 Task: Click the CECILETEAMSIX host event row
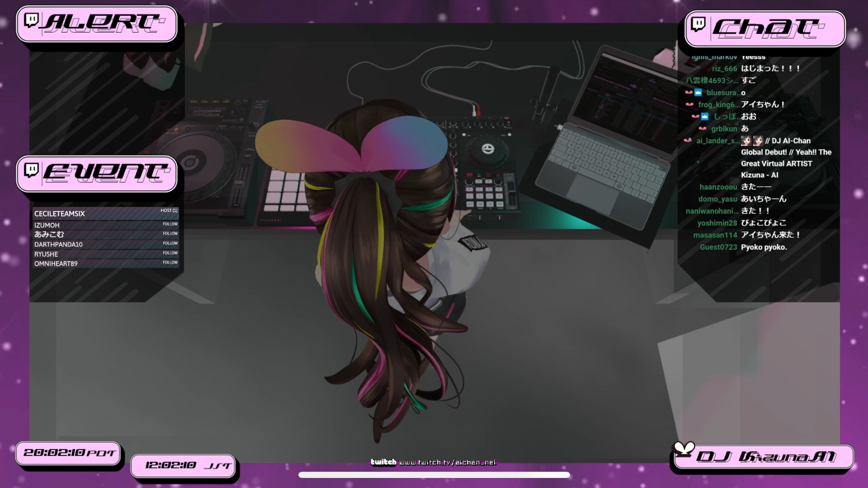105,213
